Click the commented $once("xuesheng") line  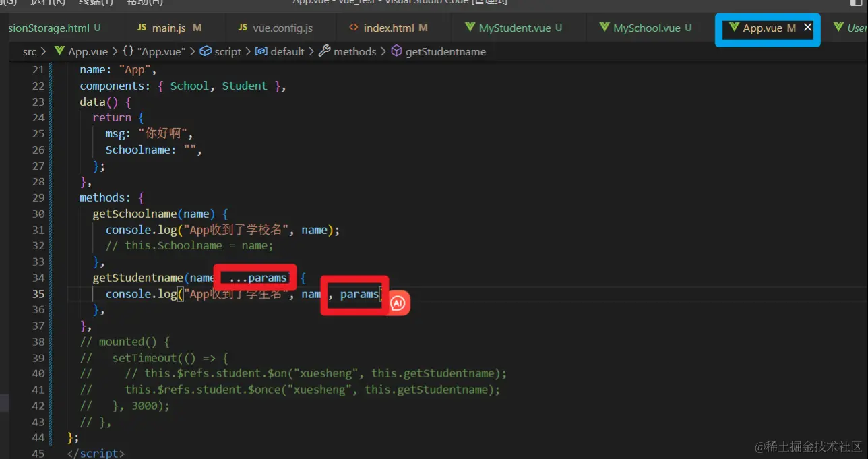[x=290, y=390]
